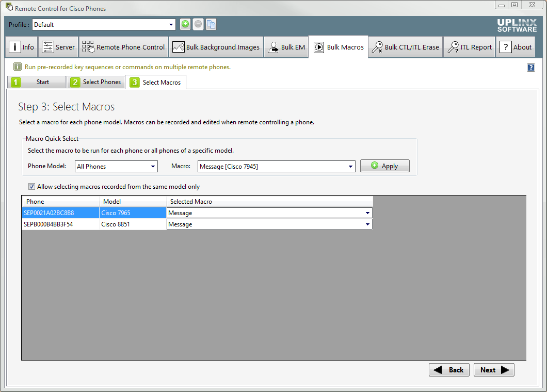This screenshot has height=392, width=547.
Task: Click the Cisco 7965 model cell
Action: click(x=133, y=213)
